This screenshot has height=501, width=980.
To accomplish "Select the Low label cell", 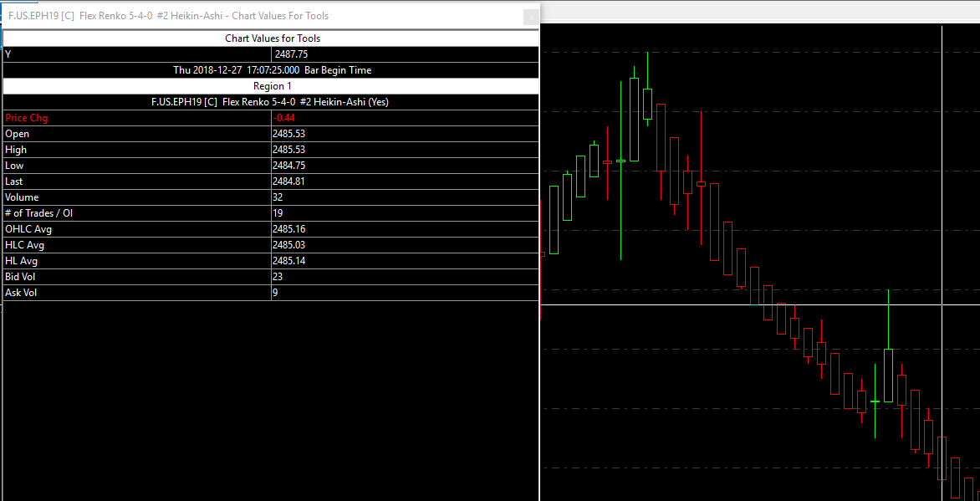I will (x=137, y=166).
